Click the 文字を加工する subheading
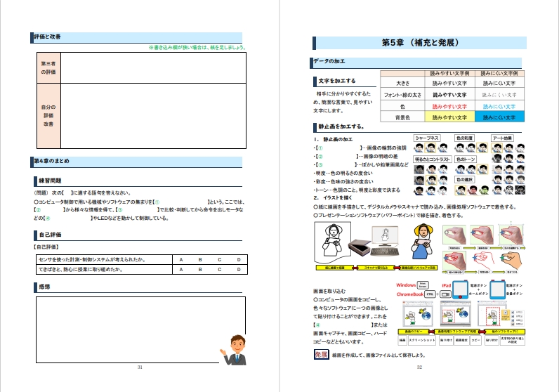Screen dimensions: 559x392 click(x=337, y=81)
